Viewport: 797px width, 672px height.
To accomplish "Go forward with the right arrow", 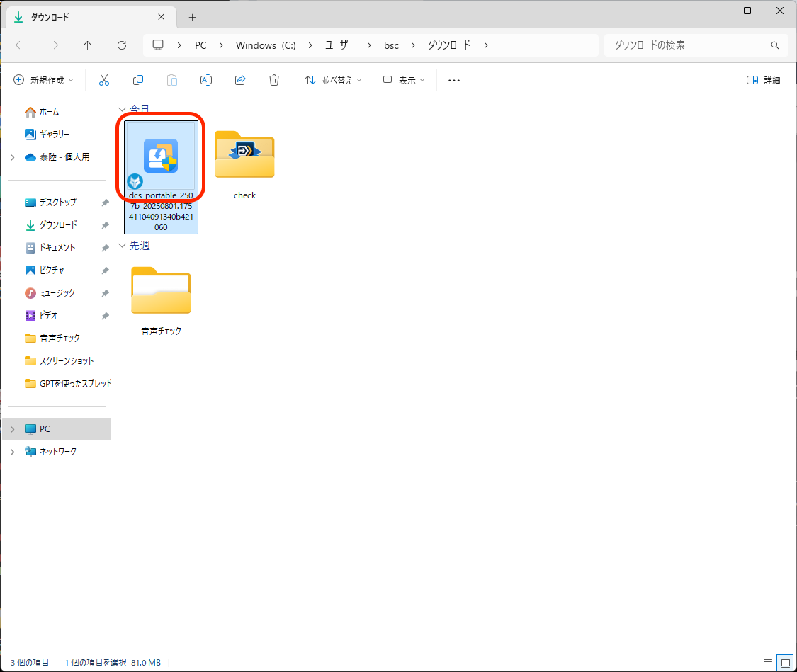I will click(53, 45).
